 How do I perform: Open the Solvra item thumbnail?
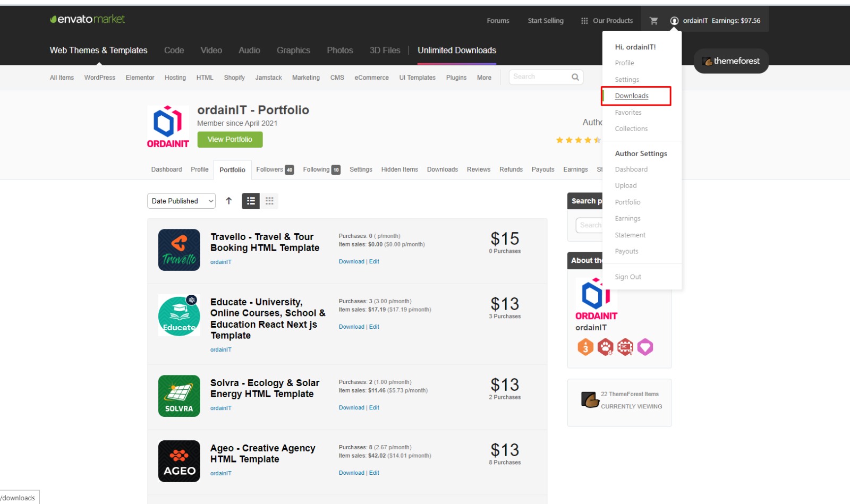(x=179, y=396)
